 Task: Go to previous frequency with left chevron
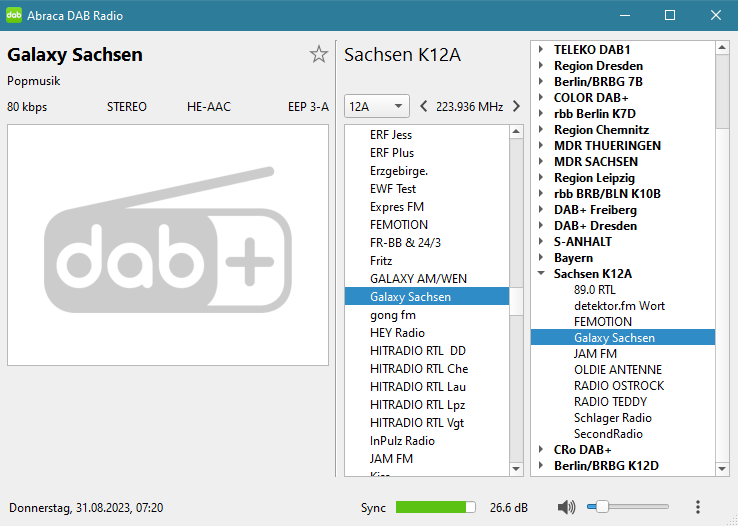(423, 106)
